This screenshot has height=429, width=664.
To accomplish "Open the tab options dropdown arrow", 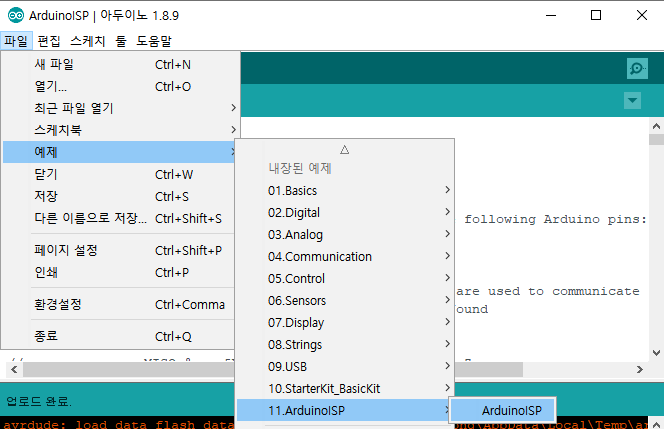I will [x=632, y=100].
